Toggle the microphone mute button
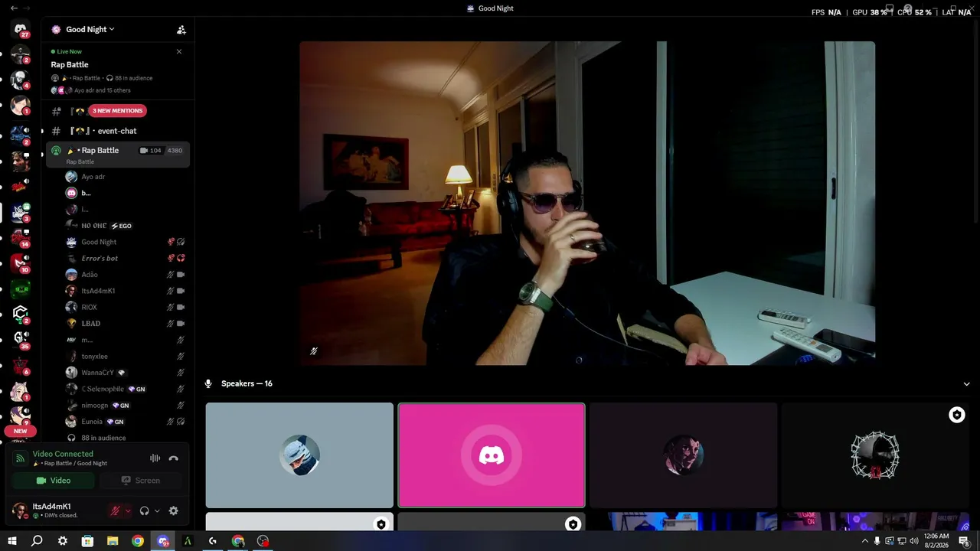 click(x=115, y=510)
